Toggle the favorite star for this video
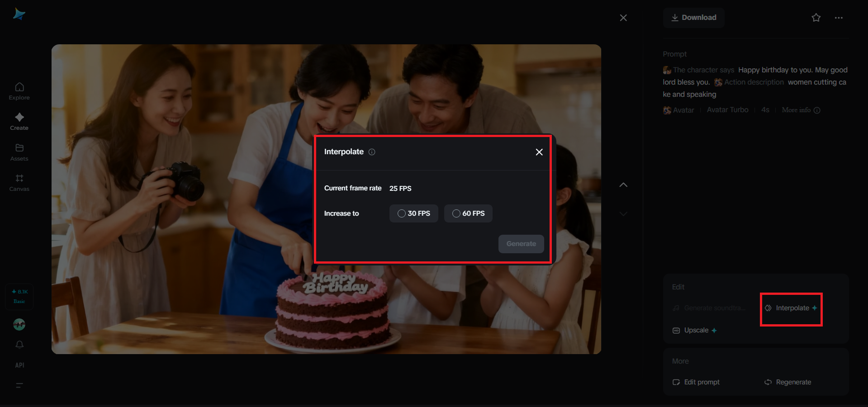 816,18
